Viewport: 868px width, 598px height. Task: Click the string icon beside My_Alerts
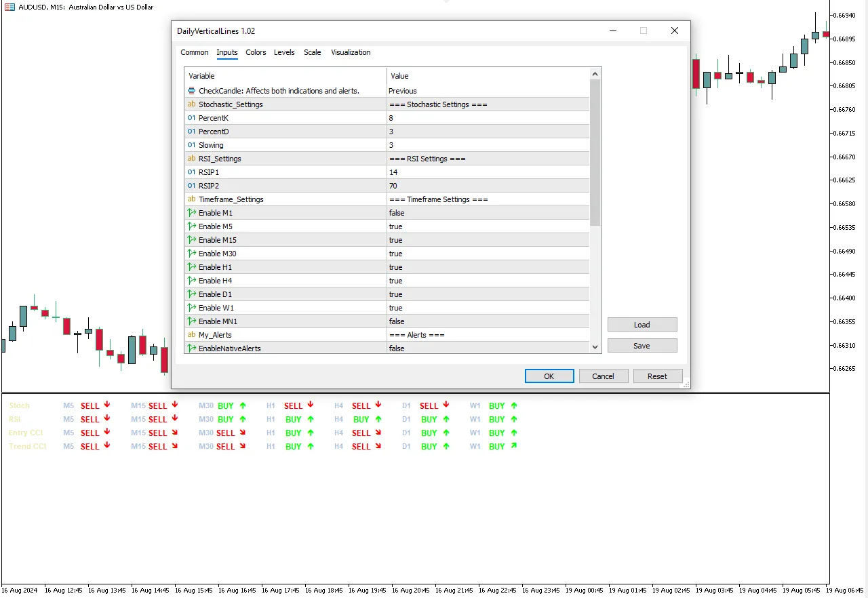191,335
